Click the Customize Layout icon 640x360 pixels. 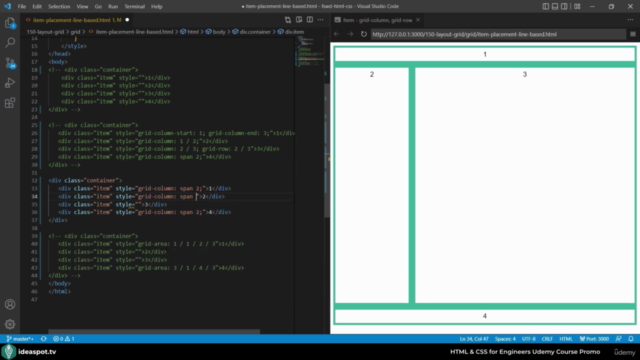(577, 7)
